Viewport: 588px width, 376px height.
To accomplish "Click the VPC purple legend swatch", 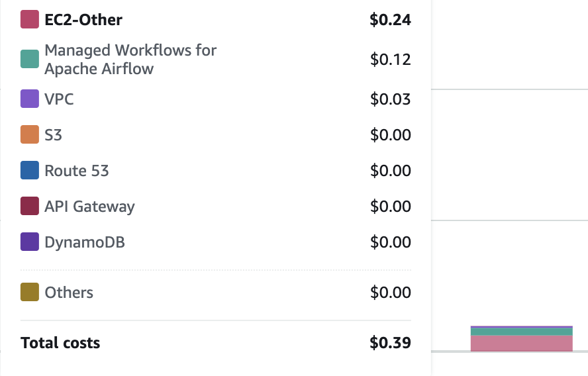I will [x=30, y=99].
